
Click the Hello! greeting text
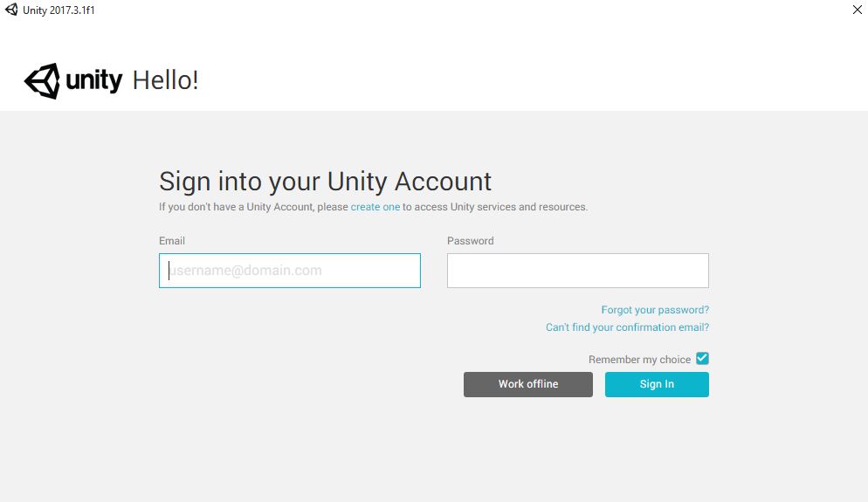(166, 81)
